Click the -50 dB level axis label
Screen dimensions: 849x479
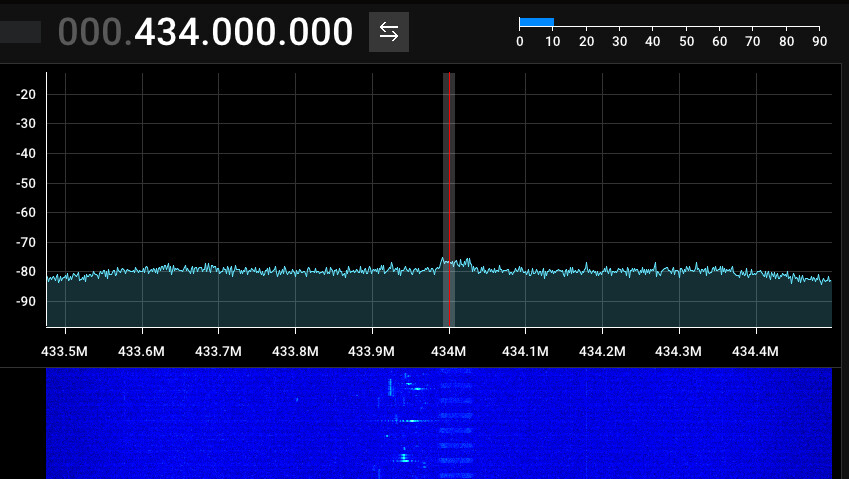[x=25, y=183]
